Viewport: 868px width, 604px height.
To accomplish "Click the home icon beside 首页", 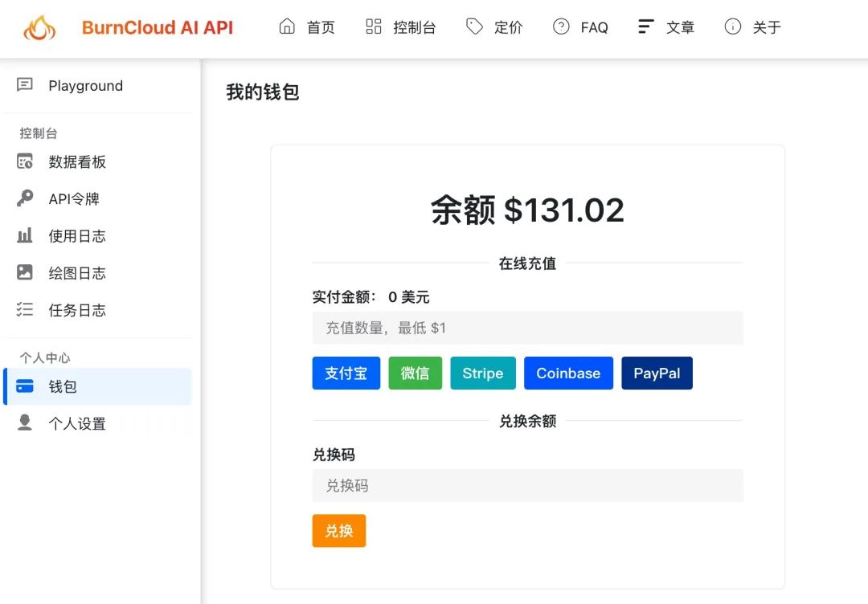I will point(287,26).
